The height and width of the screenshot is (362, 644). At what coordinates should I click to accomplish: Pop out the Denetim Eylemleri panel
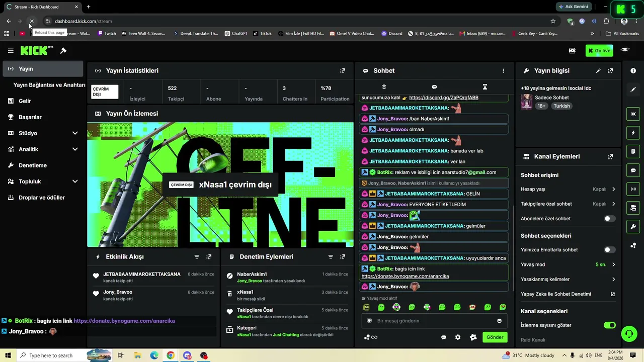(x=343, y=257)
